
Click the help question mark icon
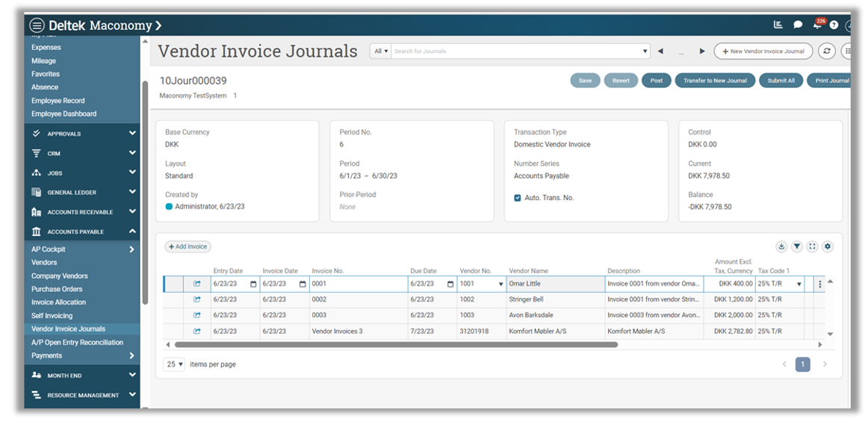834,25
